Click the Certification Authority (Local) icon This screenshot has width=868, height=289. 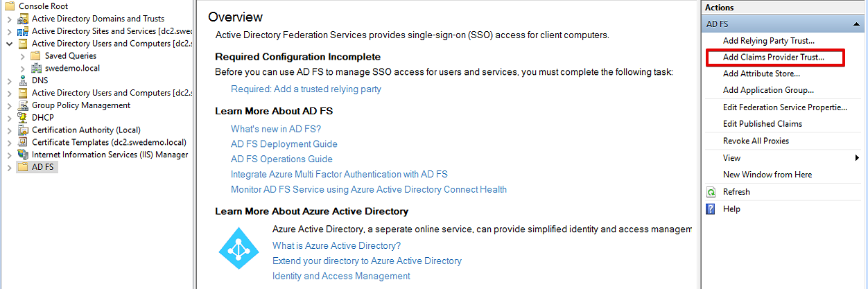(23, 130)
